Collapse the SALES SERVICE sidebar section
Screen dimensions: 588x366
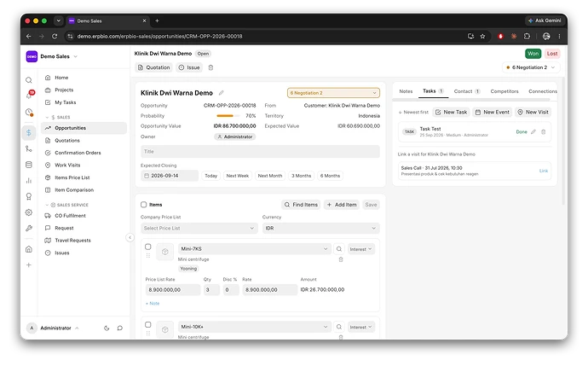coord(66,205)
